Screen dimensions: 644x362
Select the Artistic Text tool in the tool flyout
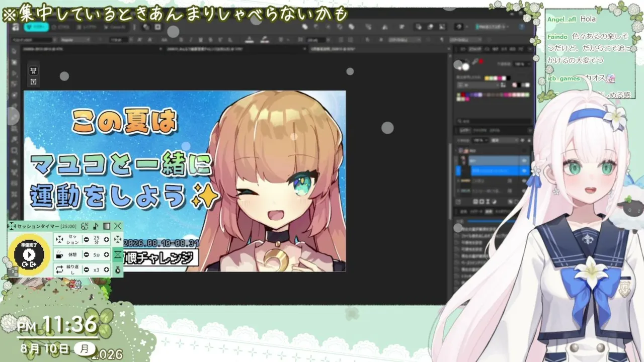coord(33,71)
